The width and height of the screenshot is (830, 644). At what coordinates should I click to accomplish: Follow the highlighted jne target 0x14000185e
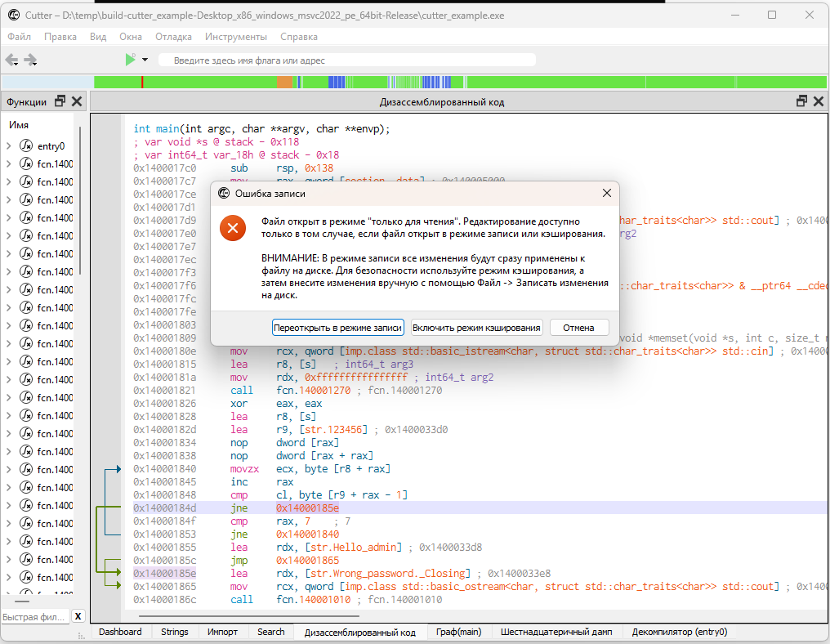click(307, 508)
